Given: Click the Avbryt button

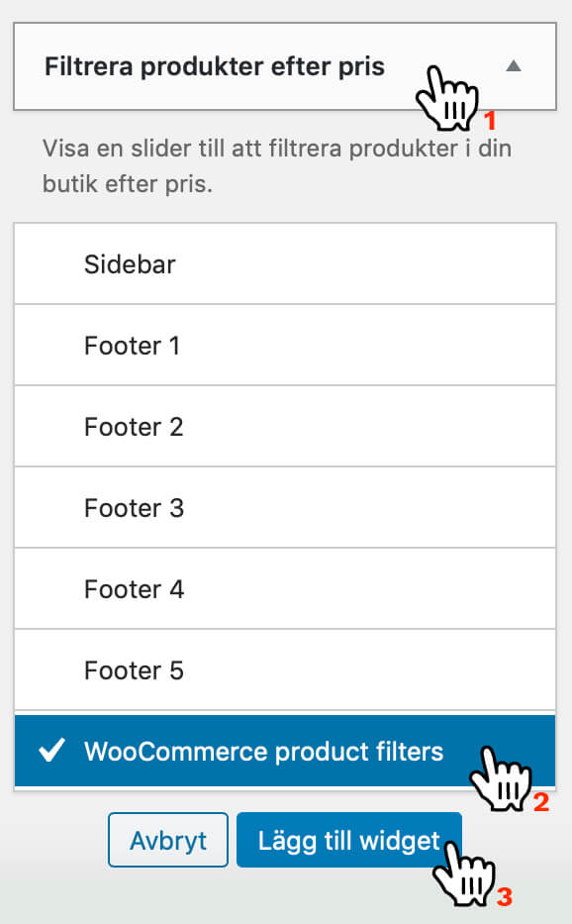Looking at the screenshot, I should 168,841.
